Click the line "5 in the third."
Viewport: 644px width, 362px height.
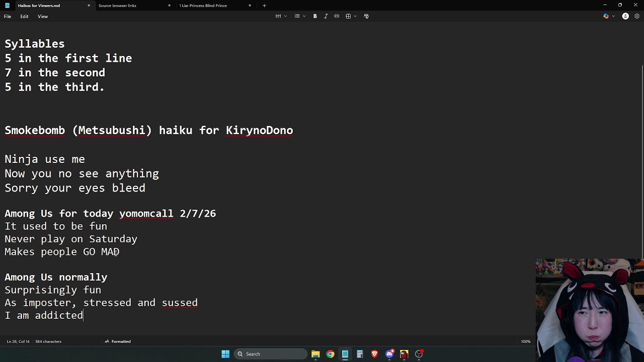(54, 87)
